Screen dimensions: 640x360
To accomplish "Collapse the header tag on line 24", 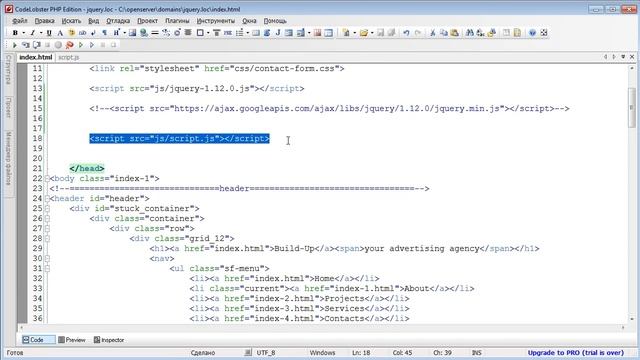I will pos(47,198).
